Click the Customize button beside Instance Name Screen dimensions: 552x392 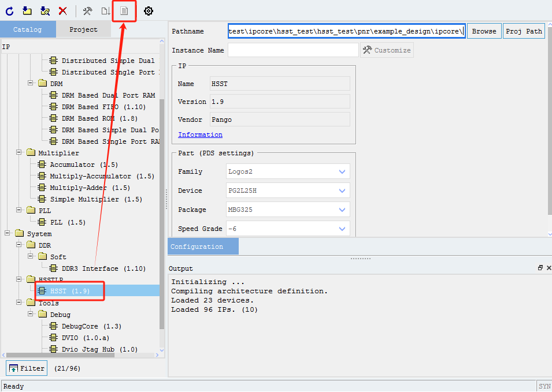coord(387,50)
